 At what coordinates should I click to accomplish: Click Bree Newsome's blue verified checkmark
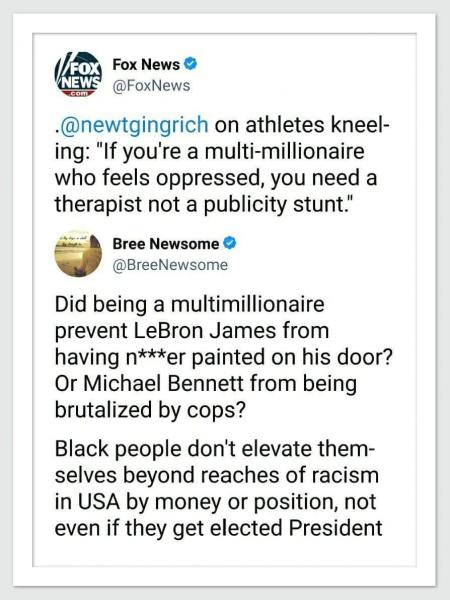(230, 243)
